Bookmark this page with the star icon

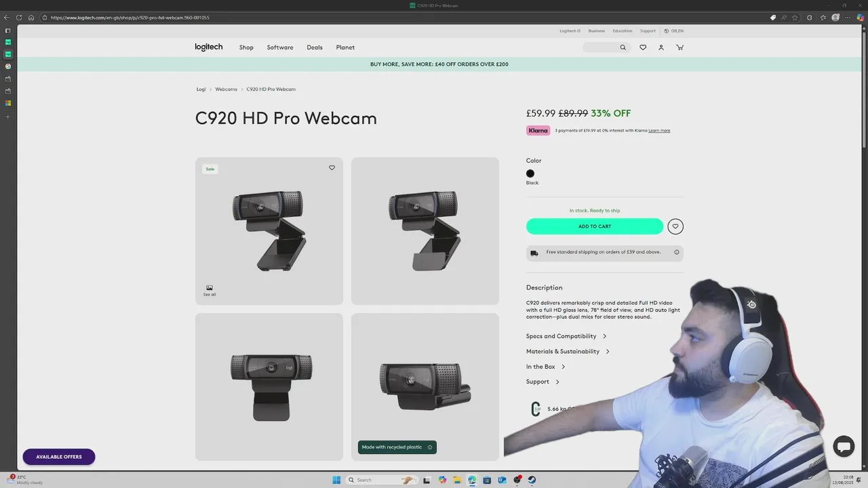[795, 18]
